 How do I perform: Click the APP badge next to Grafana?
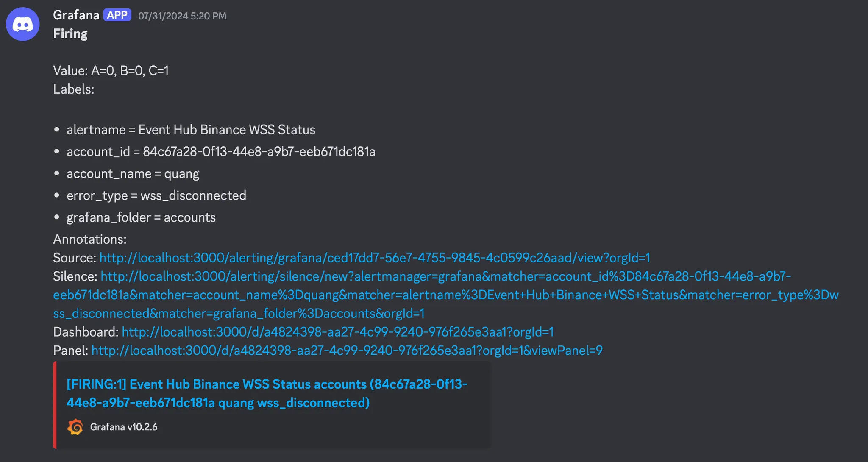[117, 15]
